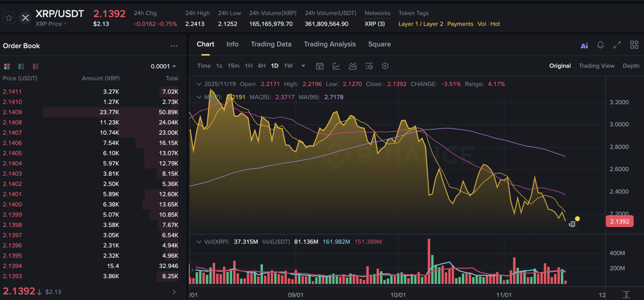Expand the chart to fullscreen with arrows icon
Screen dimensions: 644x300
click(x=617, y=45)
